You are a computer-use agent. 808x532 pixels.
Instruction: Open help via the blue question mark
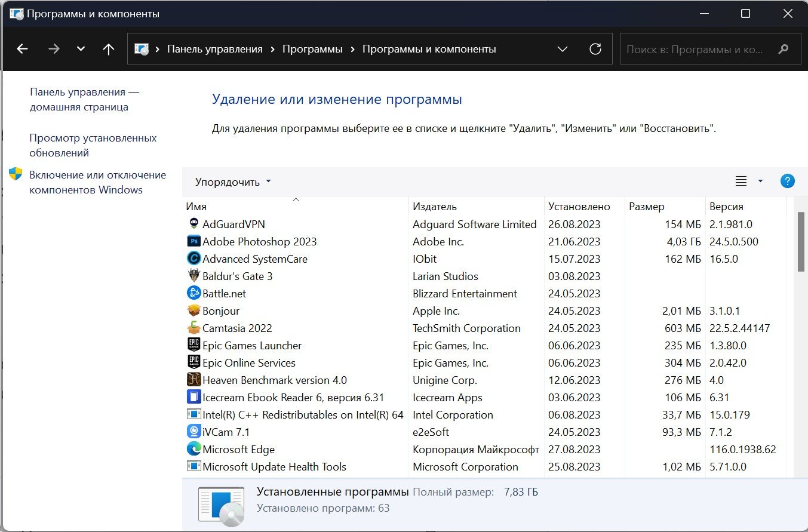click(x=788, y=181)
